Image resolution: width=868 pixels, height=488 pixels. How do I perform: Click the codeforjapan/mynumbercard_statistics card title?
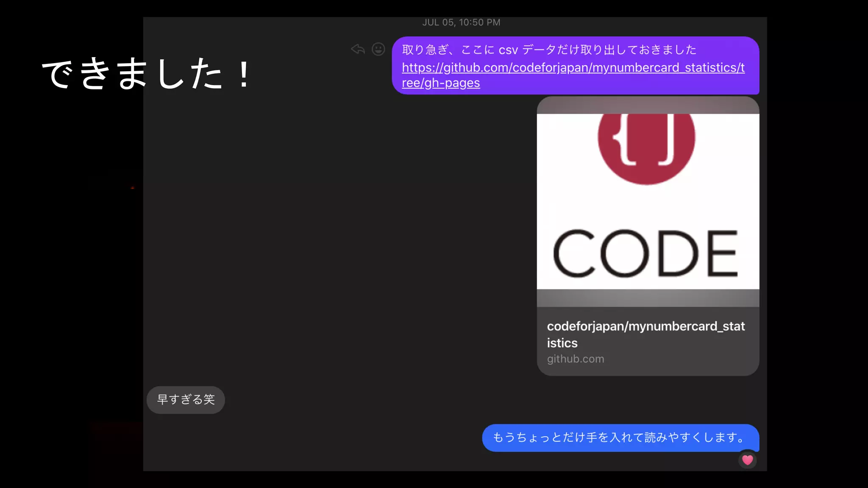[x=645, y=334]
